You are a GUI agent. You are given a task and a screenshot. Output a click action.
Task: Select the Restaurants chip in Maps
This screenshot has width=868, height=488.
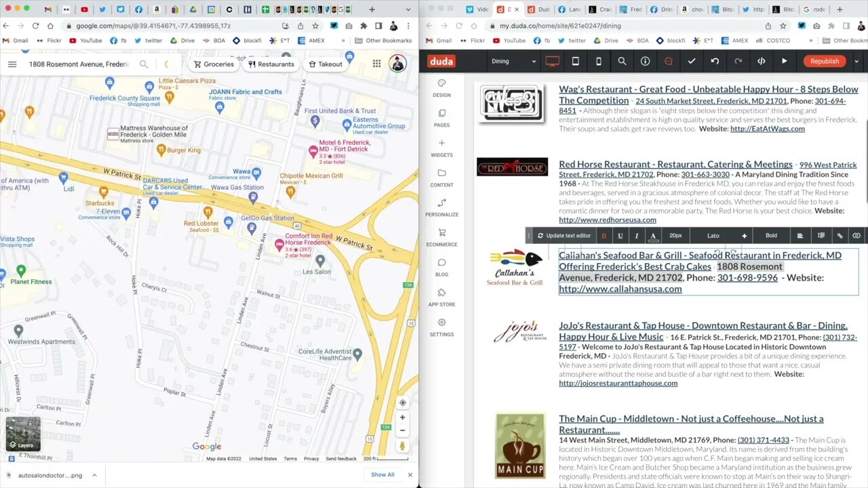tap(271, 64)
